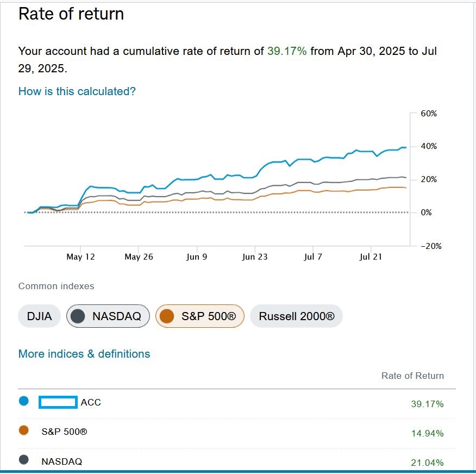Image resolution: width=476 pixels, height=474 pixels.
Task: Select the ACC account row label
Action: pyautogui.click(x=91, y=402)
